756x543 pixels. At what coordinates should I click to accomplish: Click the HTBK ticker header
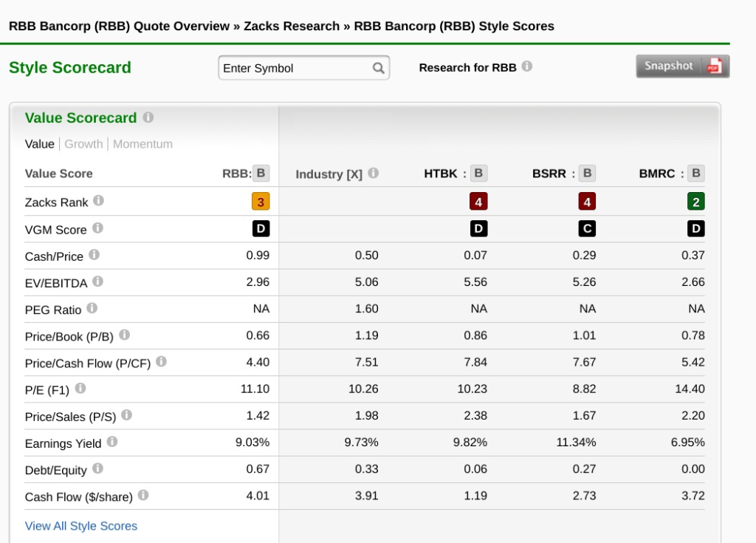click(441, 174)
